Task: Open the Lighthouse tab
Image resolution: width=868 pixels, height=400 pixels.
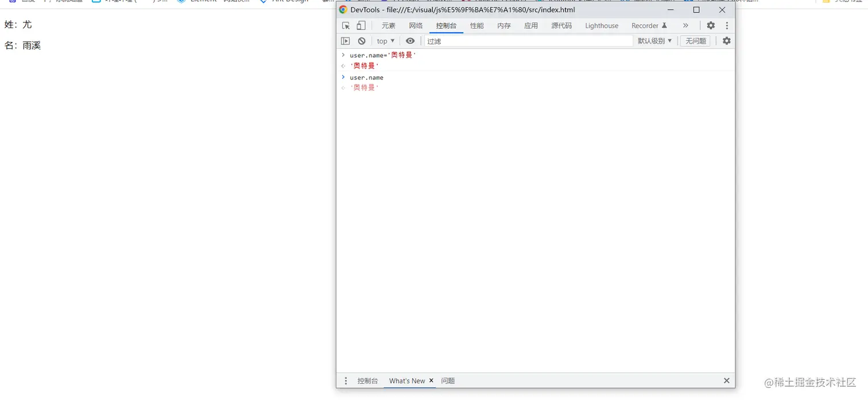Action: (602, 25)
